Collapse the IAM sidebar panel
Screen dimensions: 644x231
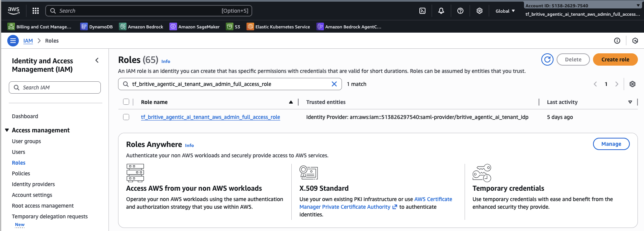(x=97, y=60)
